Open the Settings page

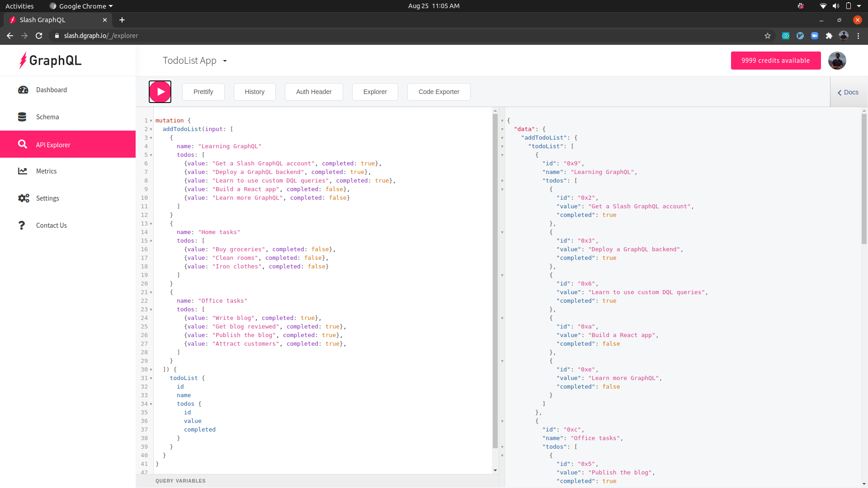click(68, 198)
